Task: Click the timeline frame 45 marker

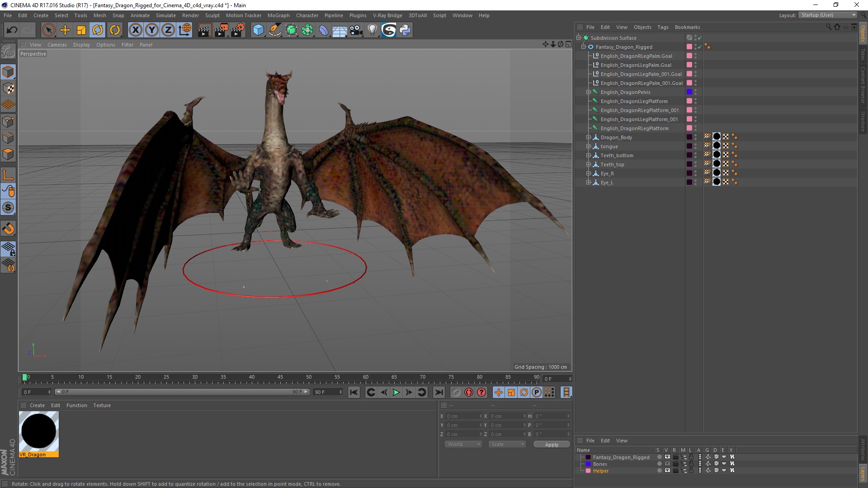Action: click(x=280, y=378)
